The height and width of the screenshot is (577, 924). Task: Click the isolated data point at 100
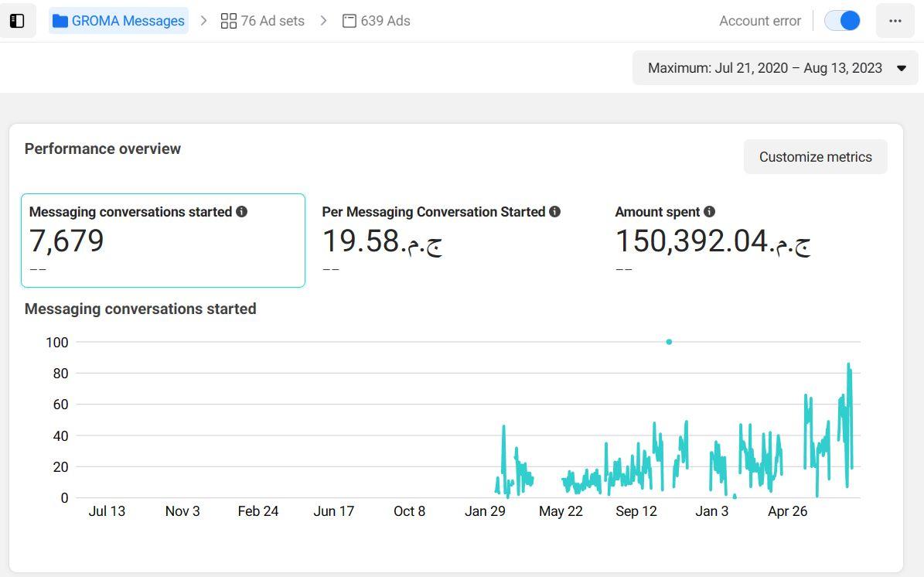(669, 342)
